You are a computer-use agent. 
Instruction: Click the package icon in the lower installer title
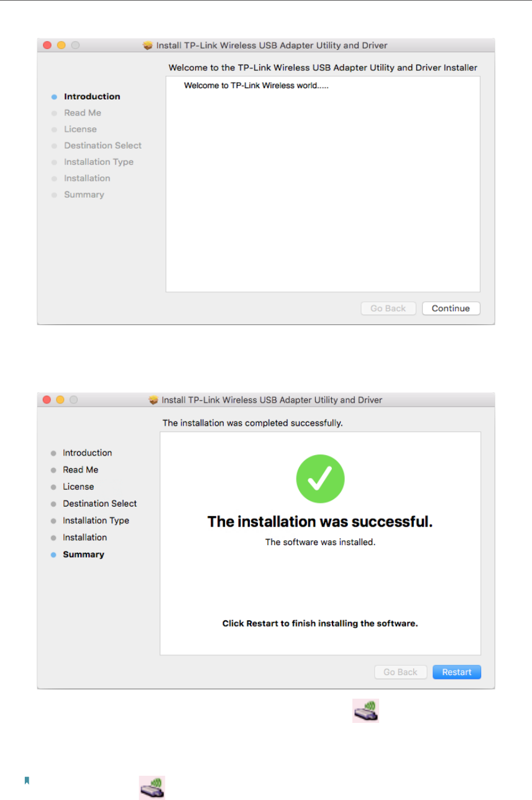(154, 400)
